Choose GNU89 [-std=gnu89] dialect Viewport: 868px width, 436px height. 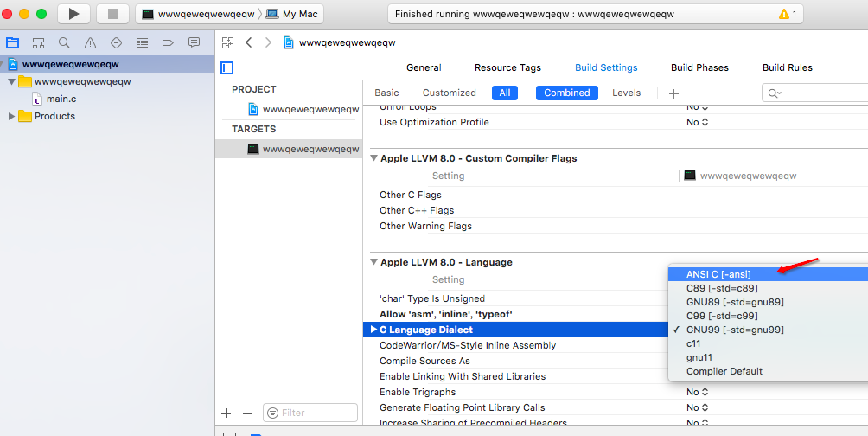point(769,302)
